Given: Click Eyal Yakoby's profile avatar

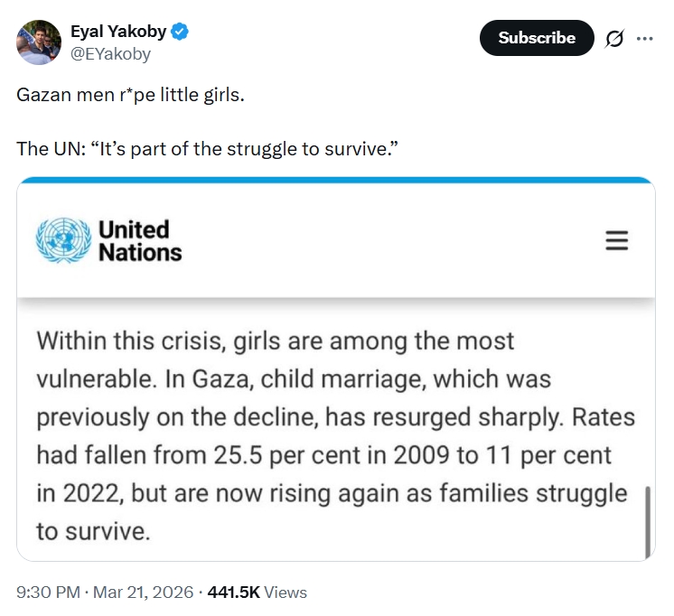Looking at the screenshot, I should [39, 42].
